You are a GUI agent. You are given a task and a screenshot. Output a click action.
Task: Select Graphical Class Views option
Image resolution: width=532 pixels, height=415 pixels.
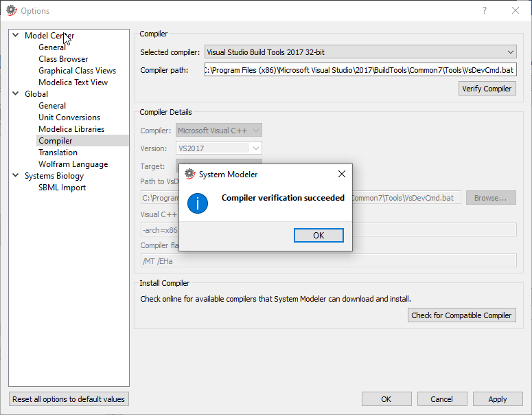[x=77, y=71]
